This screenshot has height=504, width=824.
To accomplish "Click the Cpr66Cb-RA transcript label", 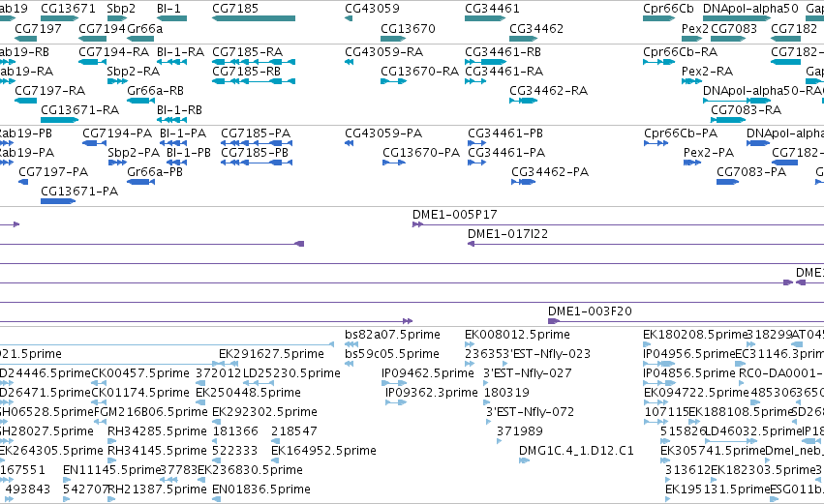I will tap(681, 52).
